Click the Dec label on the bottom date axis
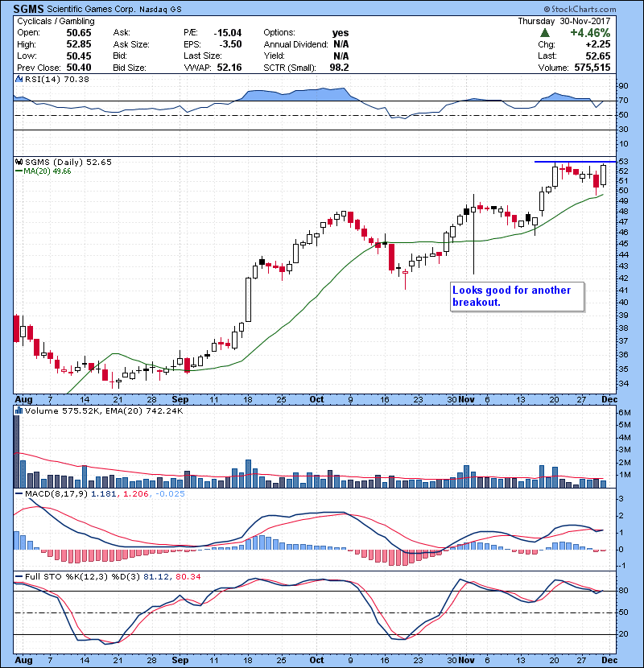The height and width of the screenshot is (668, 644). pos(609,660)
